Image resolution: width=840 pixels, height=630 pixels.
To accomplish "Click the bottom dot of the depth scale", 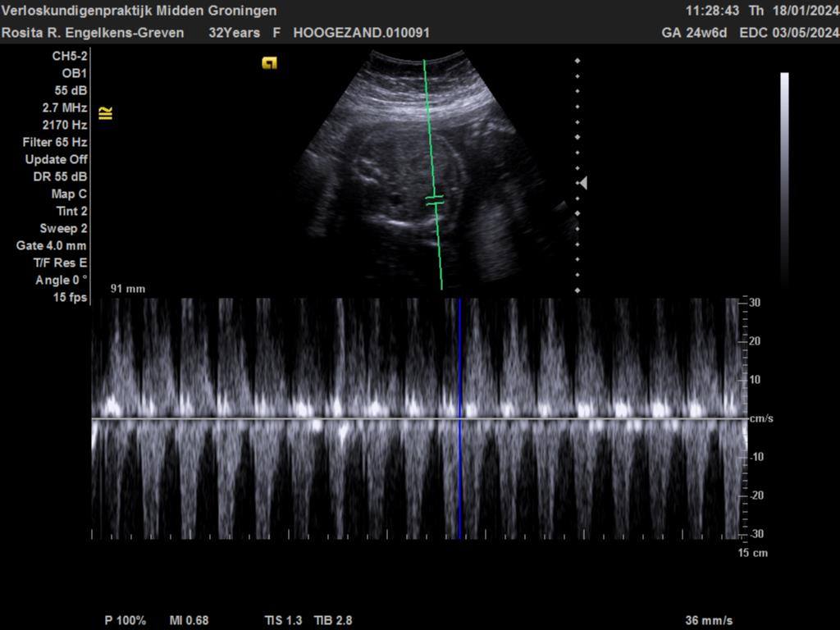I will [577, 290].
